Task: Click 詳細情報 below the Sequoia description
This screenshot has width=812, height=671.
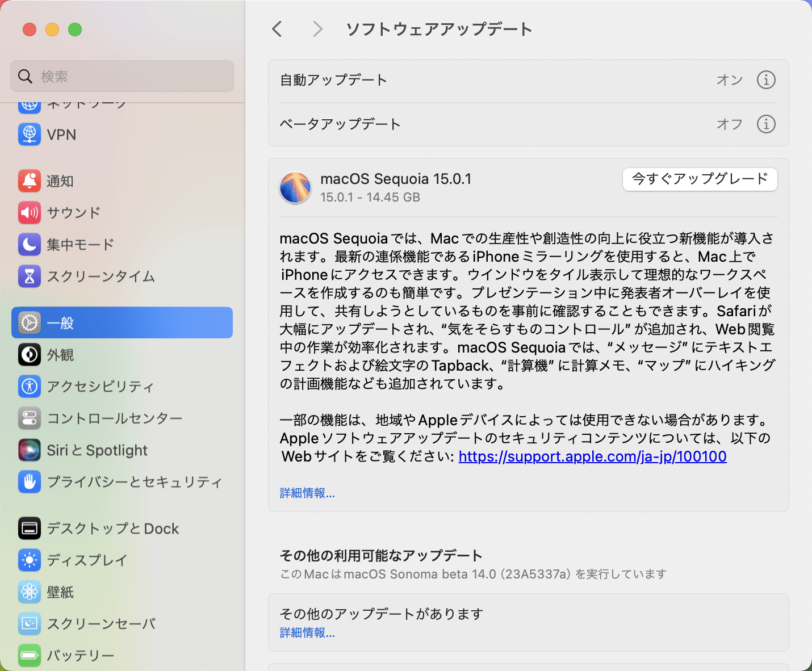Action: 307,493
